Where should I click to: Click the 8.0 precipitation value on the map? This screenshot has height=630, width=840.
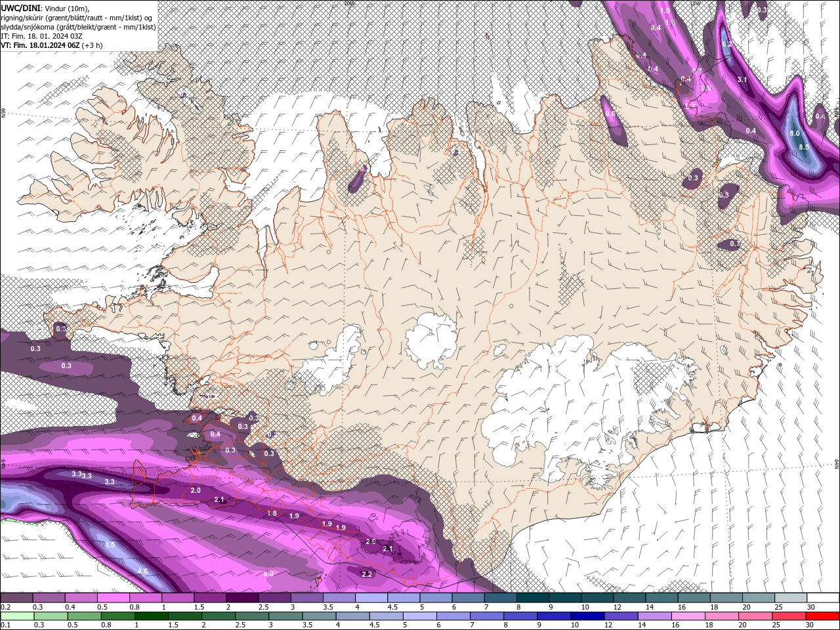point(794,133)
